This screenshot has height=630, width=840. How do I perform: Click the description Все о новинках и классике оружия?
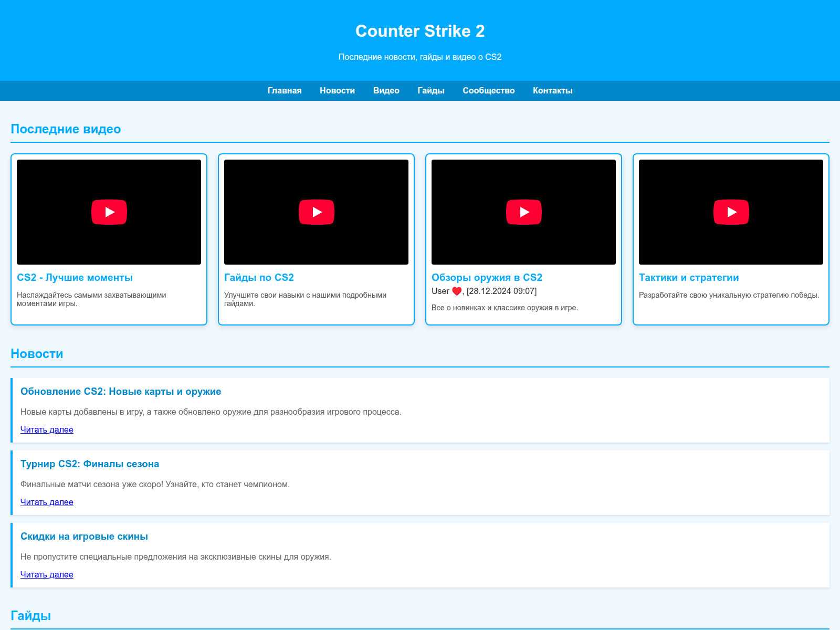[x=505, y=308]
